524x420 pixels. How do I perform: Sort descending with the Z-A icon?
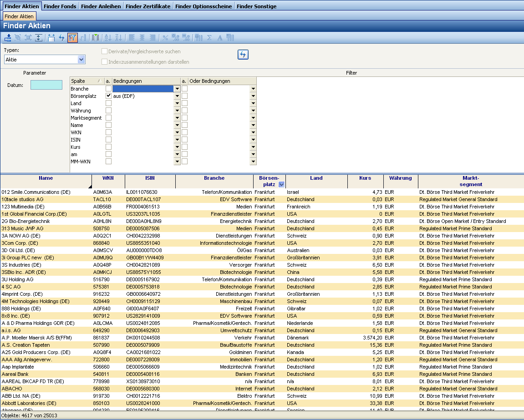point(118,38)
